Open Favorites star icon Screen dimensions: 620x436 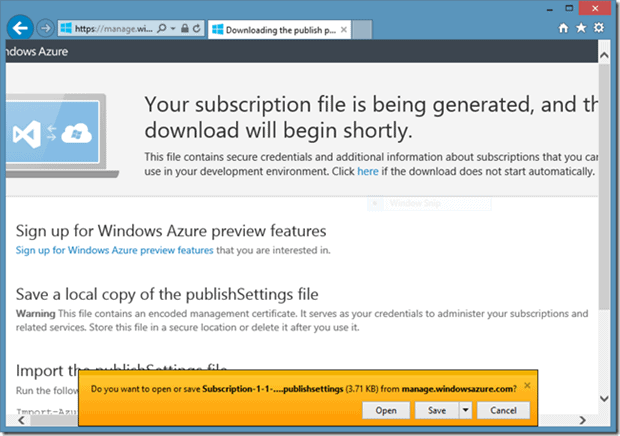tap(581, 28)
